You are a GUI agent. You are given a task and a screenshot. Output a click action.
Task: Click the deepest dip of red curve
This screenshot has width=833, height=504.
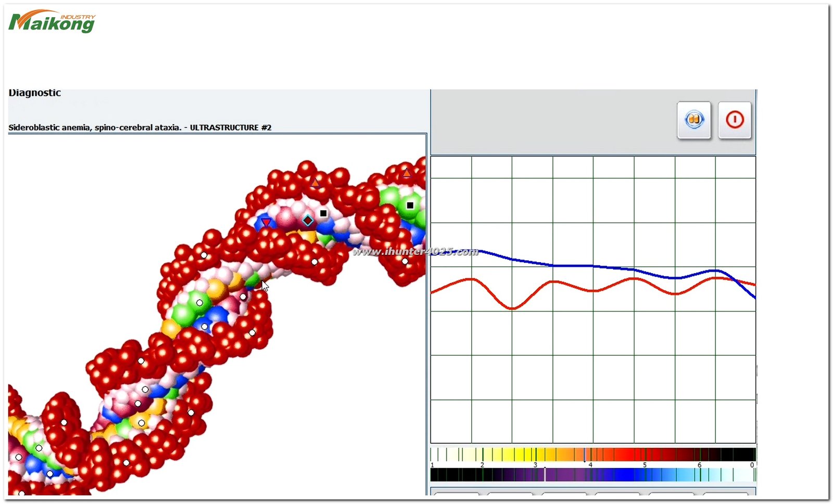(x=512, y=308)
